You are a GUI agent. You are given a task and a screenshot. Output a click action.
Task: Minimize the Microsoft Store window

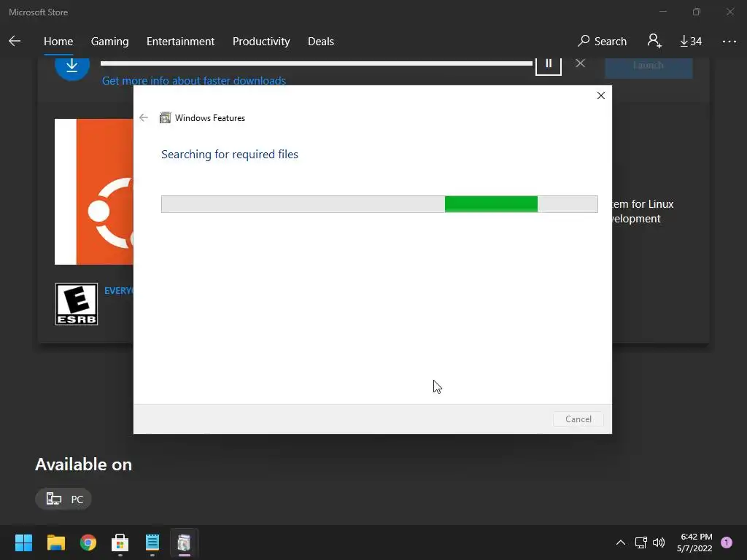pyautogui.click(x=663, y=12)
